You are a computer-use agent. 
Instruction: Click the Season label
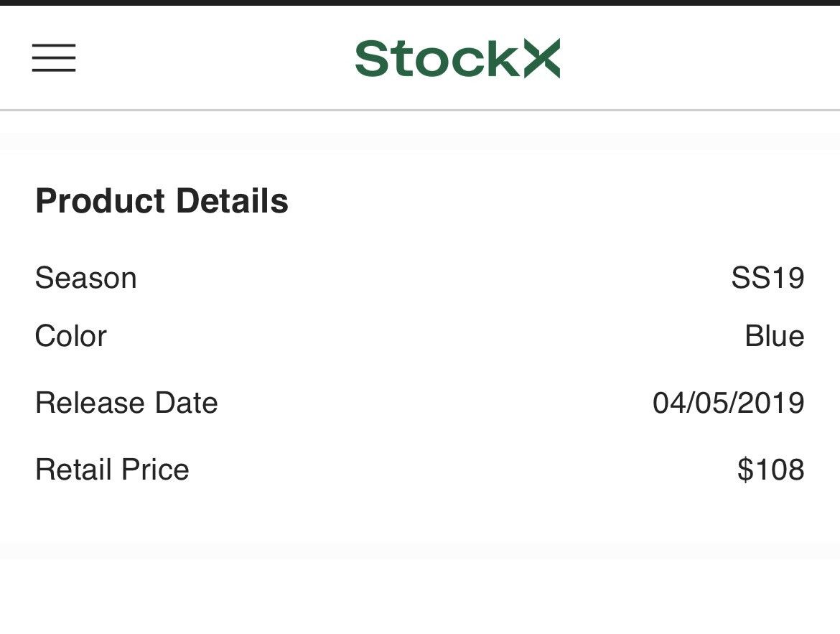coord(85,278)
